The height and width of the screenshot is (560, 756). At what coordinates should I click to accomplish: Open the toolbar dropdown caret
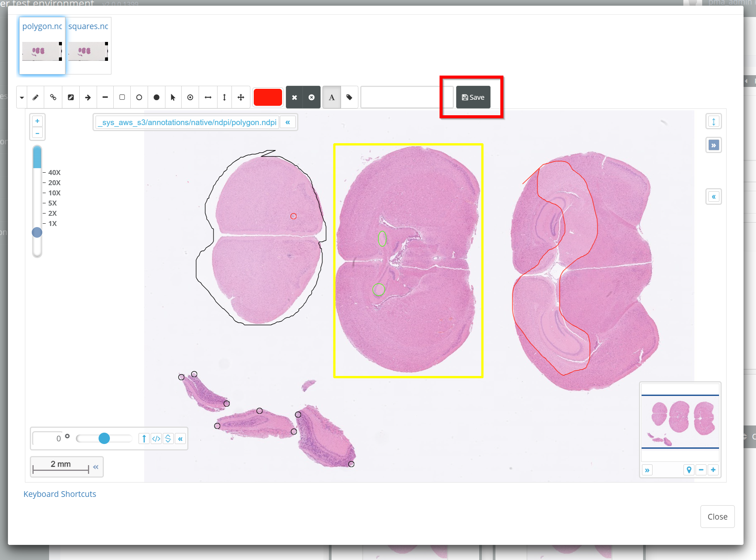(x=22, y=97)
